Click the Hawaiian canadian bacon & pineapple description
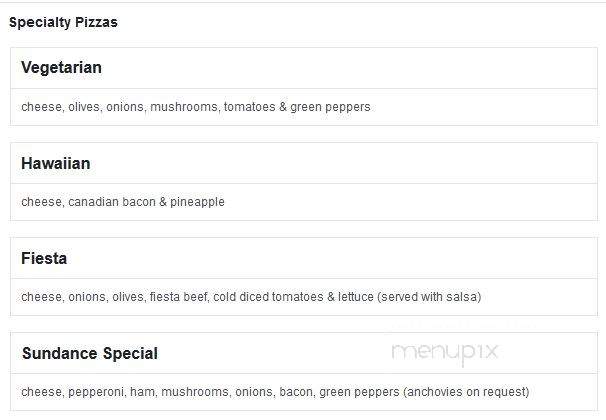 tap(123, 202)
